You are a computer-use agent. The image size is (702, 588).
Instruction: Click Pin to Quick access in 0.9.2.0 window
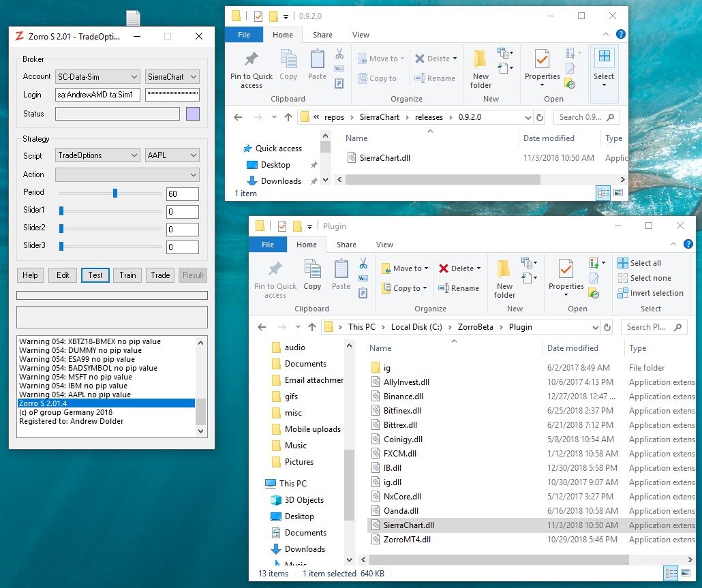click(x=251, y=68)
